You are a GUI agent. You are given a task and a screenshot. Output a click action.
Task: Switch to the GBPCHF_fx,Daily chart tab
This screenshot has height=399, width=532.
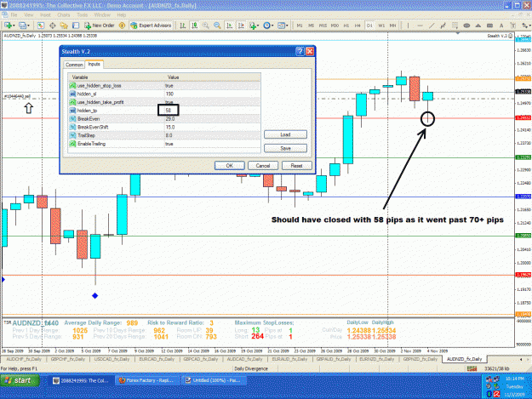pyautogui.click(x=68, y=359)
